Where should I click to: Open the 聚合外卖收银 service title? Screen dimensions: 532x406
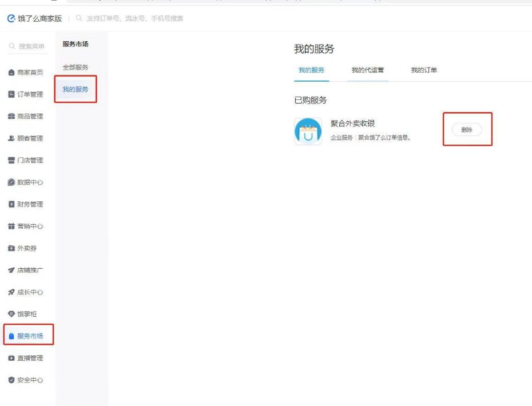coord(352,124)
